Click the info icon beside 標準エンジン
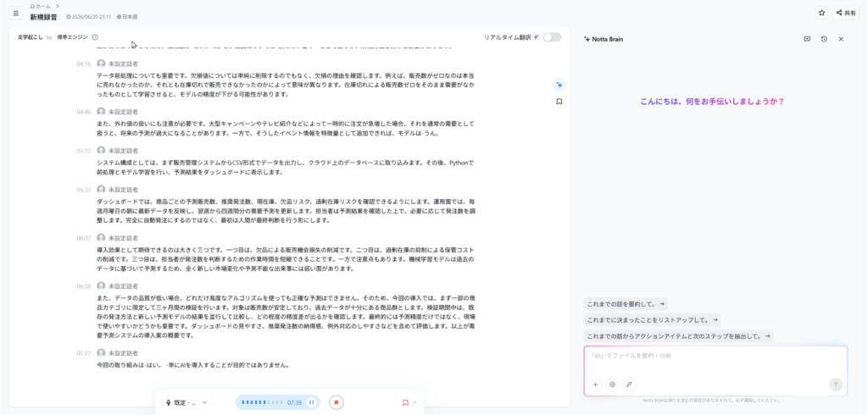Viewport: 868px width, 415px height. point(95,37)
